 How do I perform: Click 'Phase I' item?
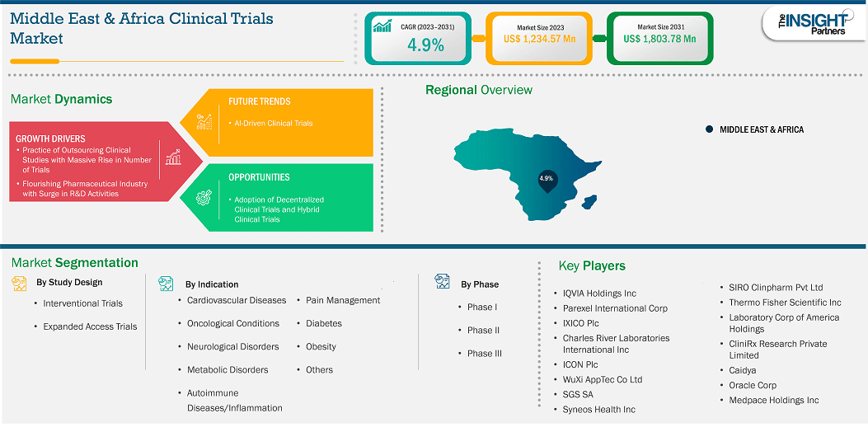tap(483, 307)
